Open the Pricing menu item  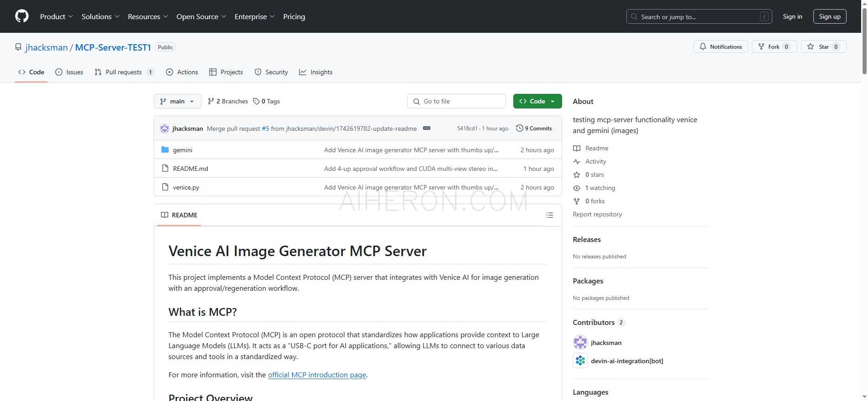[x=294, y=16]
